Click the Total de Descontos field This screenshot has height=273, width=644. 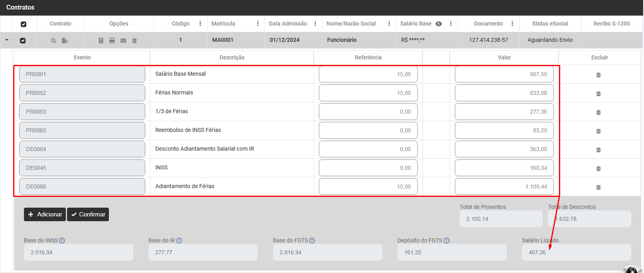(590, 219)
